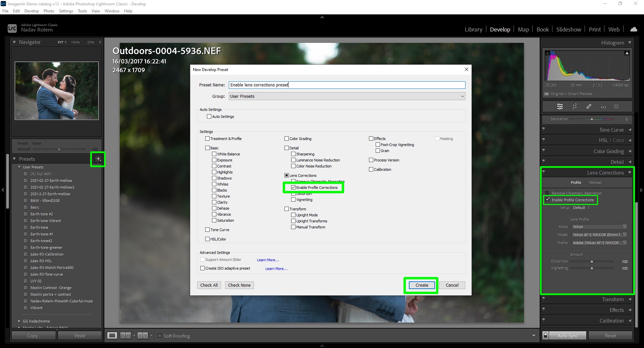Enable the Sharpening checkbox

tap(293, 154)
